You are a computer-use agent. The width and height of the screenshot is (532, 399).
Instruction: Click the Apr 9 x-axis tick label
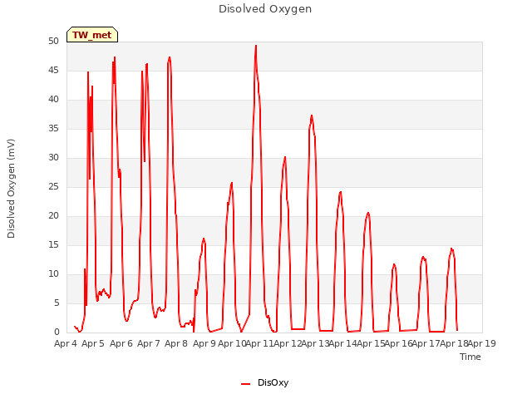point(204,343)
